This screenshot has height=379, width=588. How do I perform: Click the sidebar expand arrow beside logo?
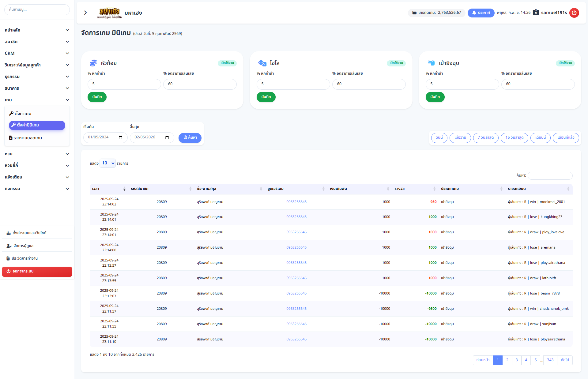[85, 13]
